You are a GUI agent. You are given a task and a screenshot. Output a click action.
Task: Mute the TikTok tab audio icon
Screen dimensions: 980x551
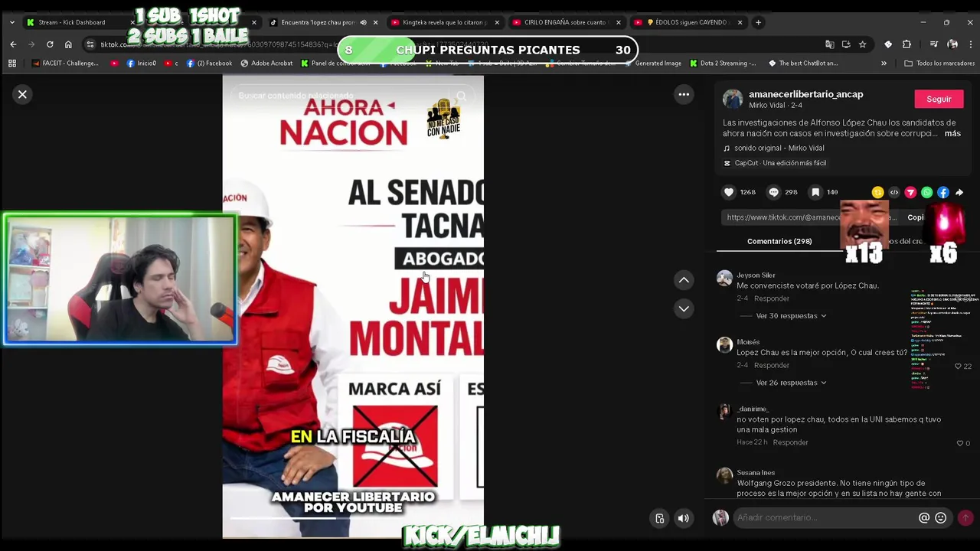363,22
